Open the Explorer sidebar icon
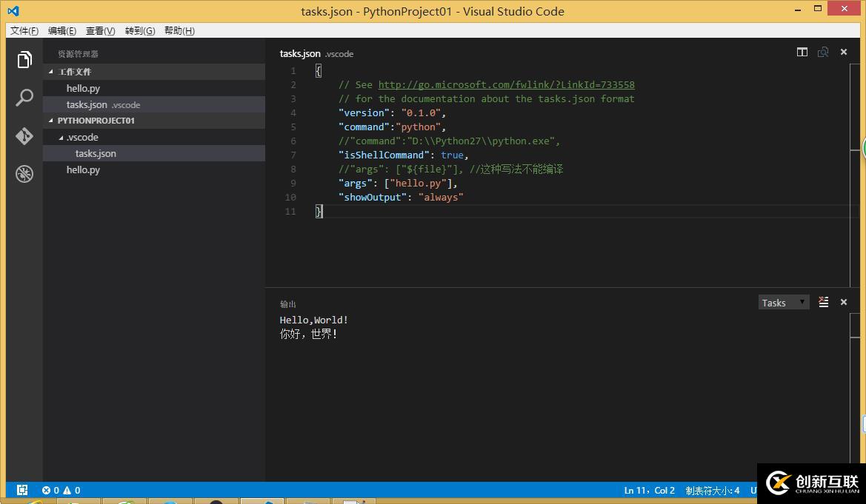This screenshot has width=866, height=504. (24, 58)
